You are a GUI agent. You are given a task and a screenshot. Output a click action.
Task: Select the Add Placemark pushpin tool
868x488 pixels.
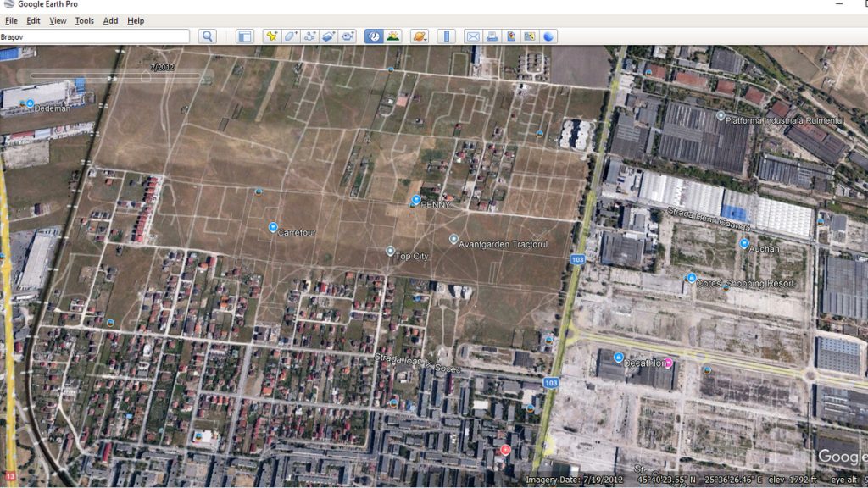pyautogui.click(x=272, y=36)
